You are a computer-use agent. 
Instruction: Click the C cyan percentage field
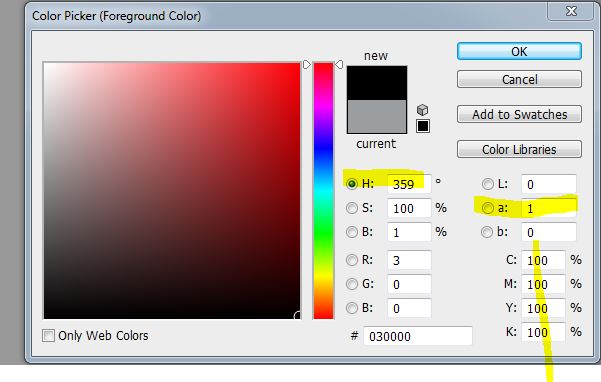pyautogui.click(x=543, y=260)
